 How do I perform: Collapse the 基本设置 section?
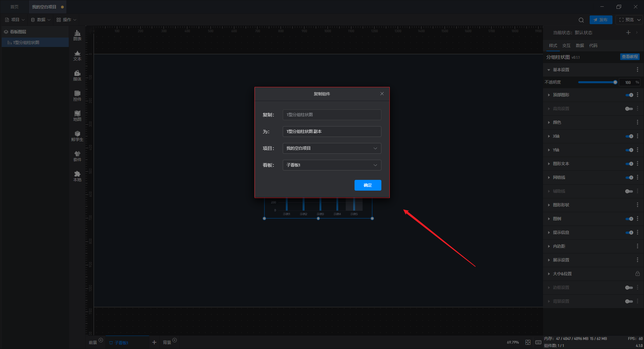549,70
